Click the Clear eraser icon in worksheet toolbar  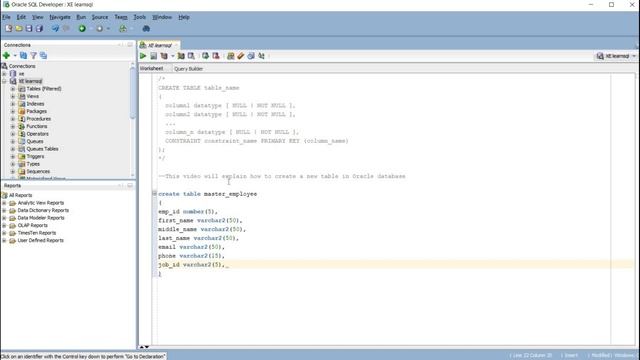tap(241, 56)
